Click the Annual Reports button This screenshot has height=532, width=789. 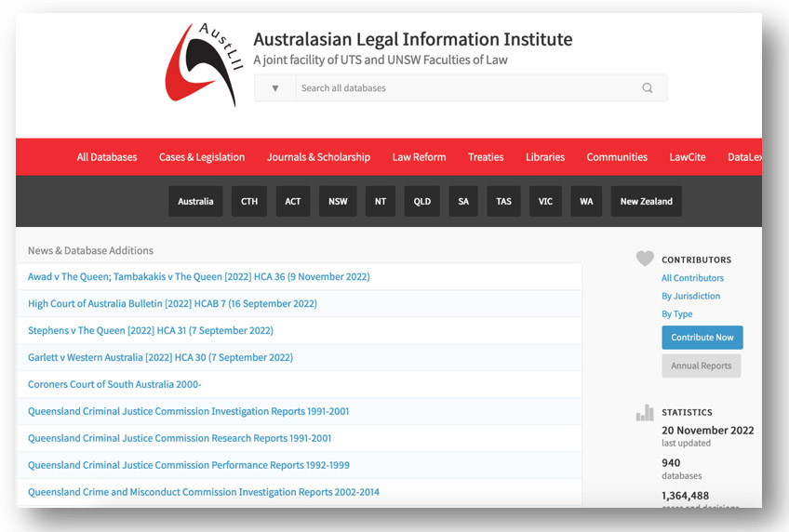[x=702, y=366]
